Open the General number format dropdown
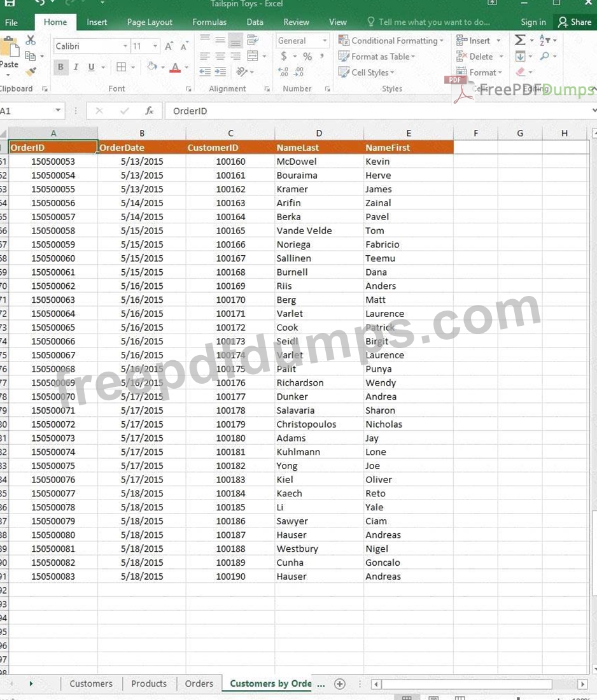Screen dimensions: 597x700 325,41
